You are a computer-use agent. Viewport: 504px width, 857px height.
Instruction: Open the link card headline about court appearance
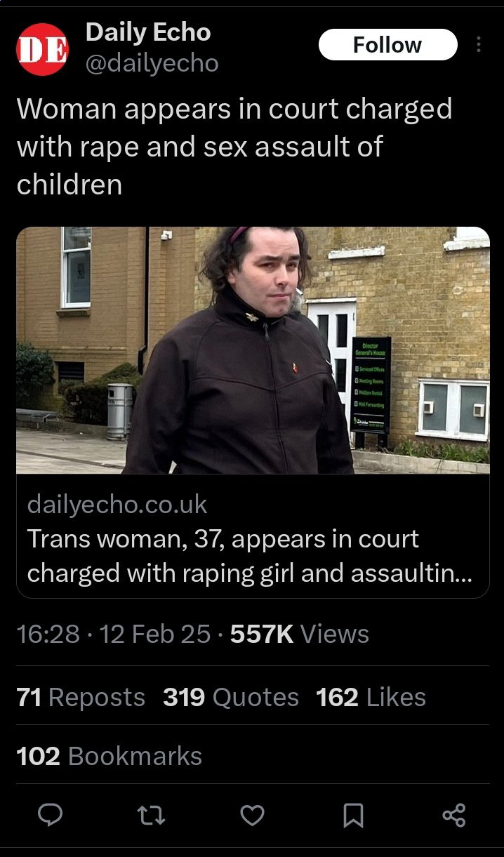click(x=249, y=556)
